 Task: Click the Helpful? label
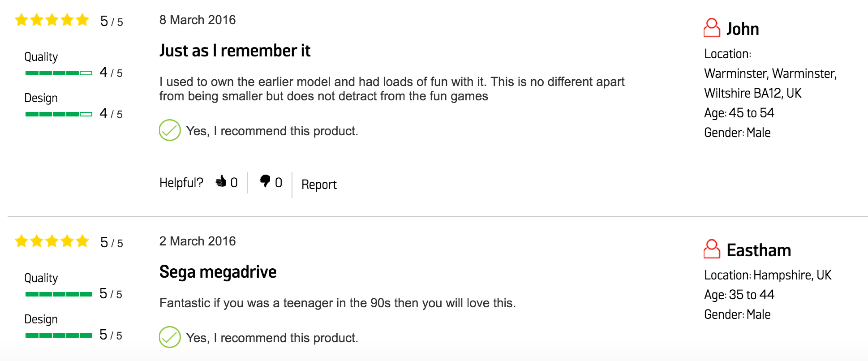pos(181,183)
